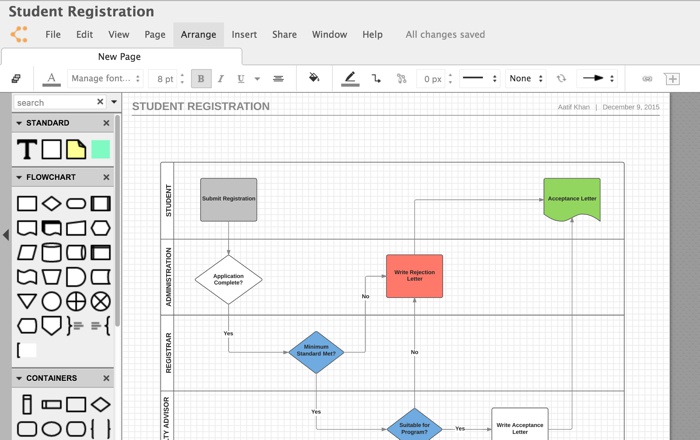
Task: Choose the yellow Note shape
Action: [76, 149]
